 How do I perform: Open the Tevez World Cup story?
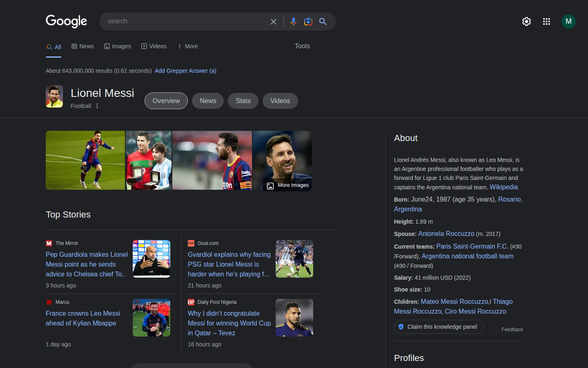coord(229,323)
